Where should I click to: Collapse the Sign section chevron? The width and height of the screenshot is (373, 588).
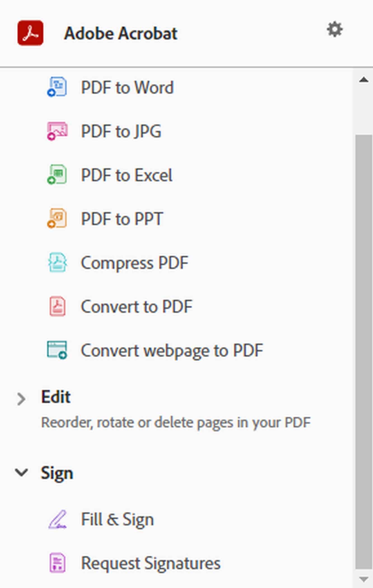pyautogui.click(x=21, y=473)
